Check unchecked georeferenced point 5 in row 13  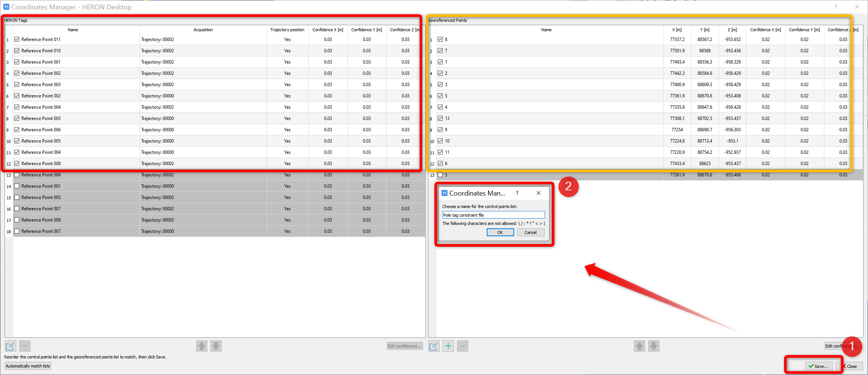(440, 175)
